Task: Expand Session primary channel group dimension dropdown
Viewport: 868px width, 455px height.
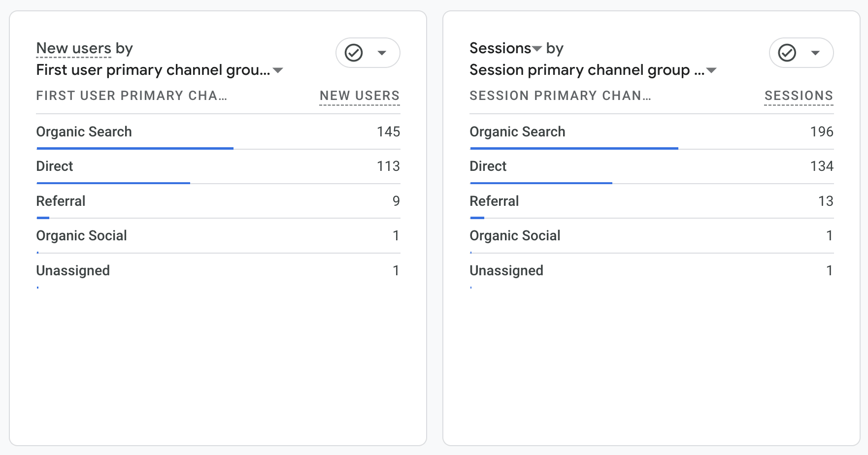Action: (711, 70)
